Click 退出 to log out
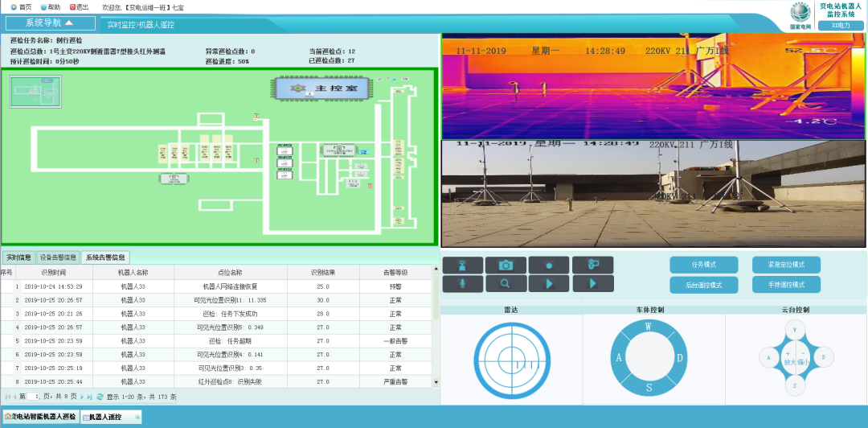This screenshot has height=428, width=868. coord(80,7)
